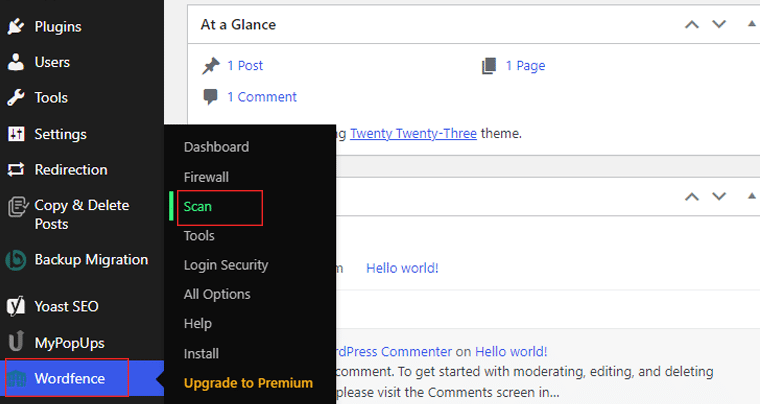This screenshot has width=760, height=404.
Task: Move At a Glance widget down
Action: tap(719, 24)
